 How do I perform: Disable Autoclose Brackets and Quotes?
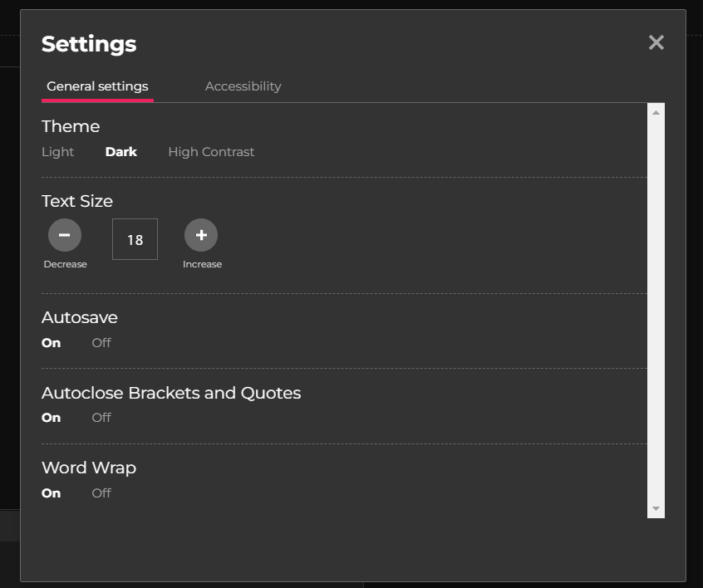point(101,418)
